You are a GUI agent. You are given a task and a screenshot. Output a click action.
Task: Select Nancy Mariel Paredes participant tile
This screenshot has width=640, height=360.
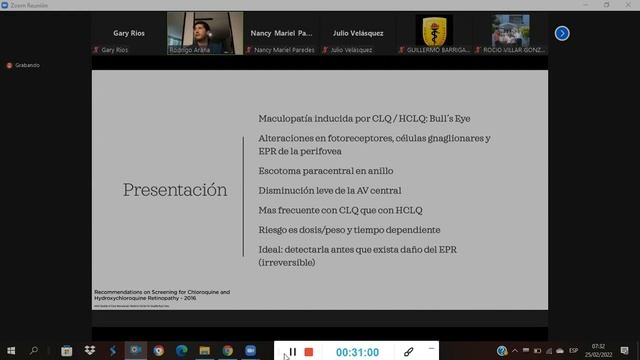[281, 33]
